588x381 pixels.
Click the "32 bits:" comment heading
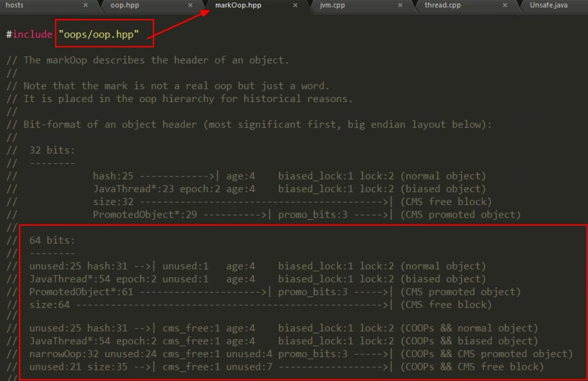click(x=52, y=150)
